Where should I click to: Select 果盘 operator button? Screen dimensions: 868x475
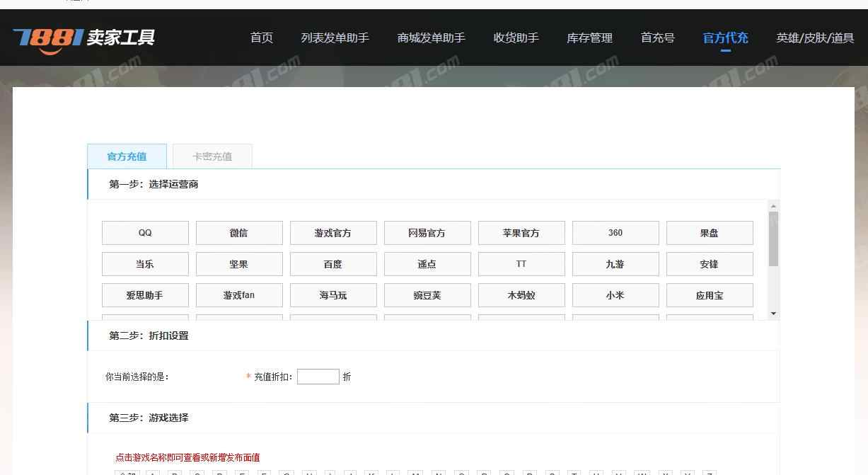(x=710, y=233)
